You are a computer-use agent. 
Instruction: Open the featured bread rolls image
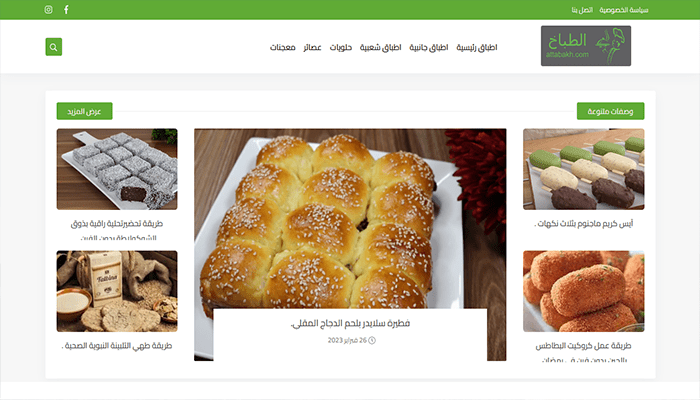tap(350, 219)
